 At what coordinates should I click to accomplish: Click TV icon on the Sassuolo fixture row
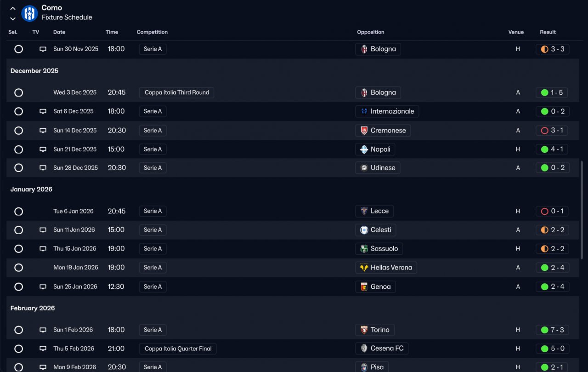click(43, 249)
